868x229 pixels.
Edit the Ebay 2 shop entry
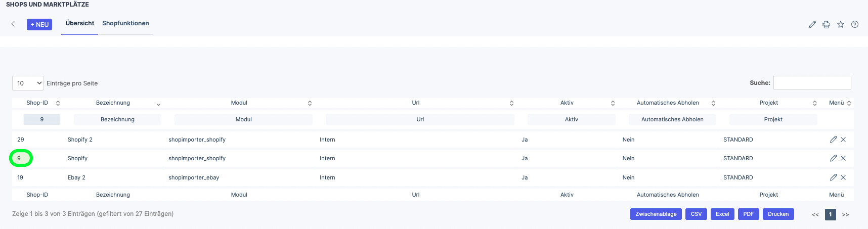[833, 177]
